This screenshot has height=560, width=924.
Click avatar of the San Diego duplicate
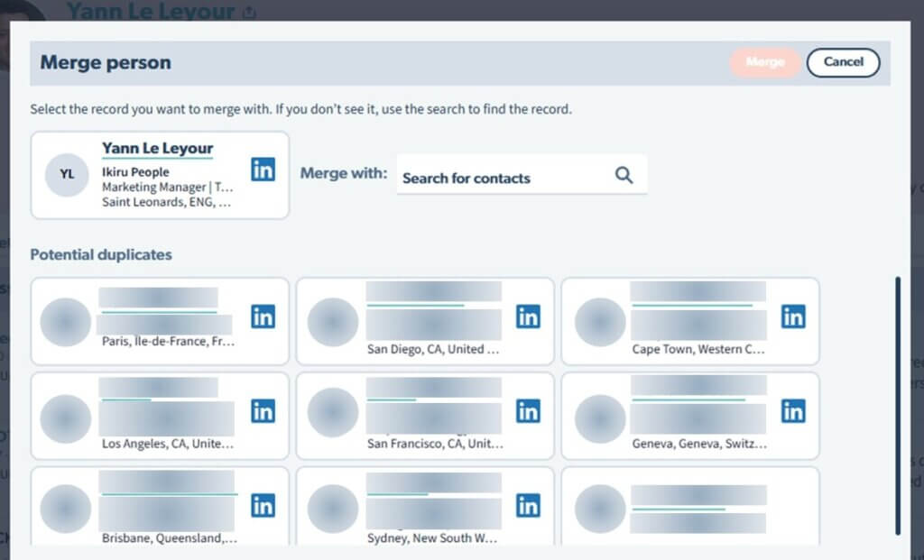coord(332,322)
